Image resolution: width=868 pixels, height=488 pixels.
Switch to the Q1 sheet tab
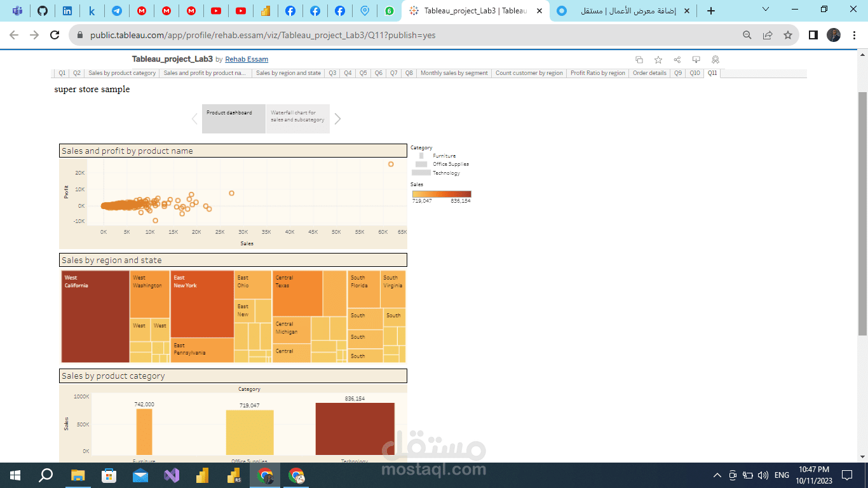[x=62, y=73]
